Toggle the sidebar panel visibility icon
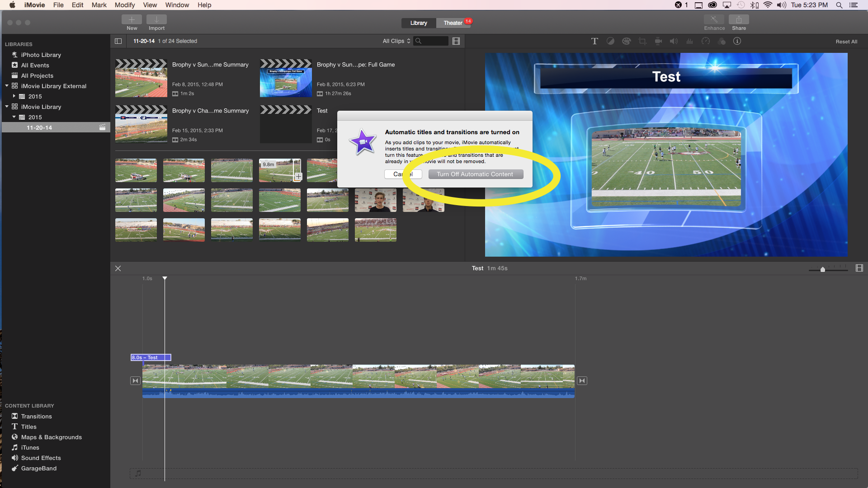Image resolution: width=868 pixels, height=488 pixels. [x=118, y=41]
